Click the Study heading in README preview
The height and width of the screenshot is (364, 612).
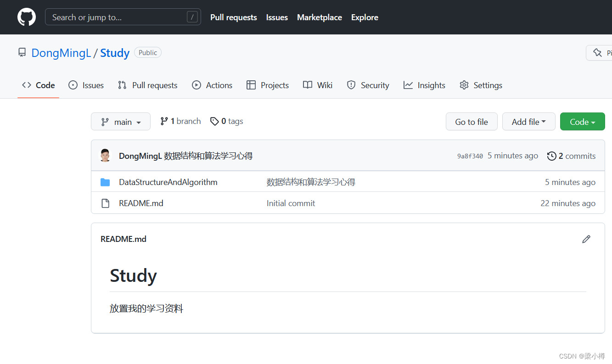(134, 276)
